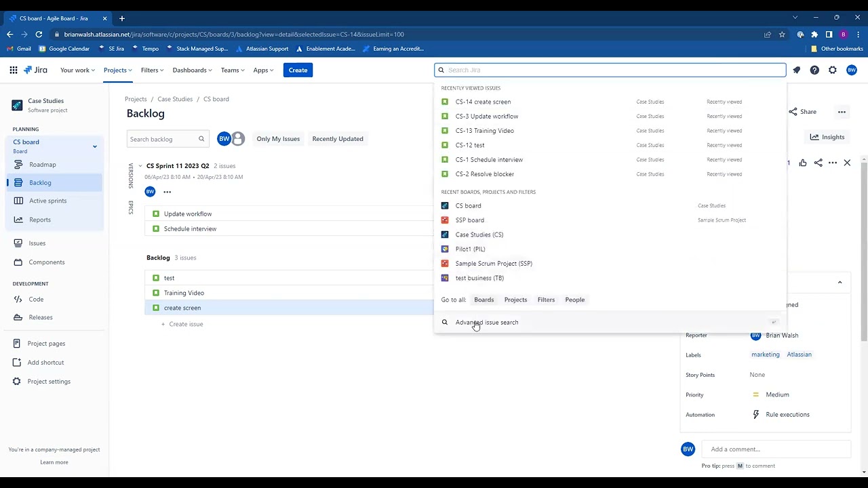Collapse the CS Sprint 11 2023 Q2 section
Viewport: 868px width, 488px height.
140,166
